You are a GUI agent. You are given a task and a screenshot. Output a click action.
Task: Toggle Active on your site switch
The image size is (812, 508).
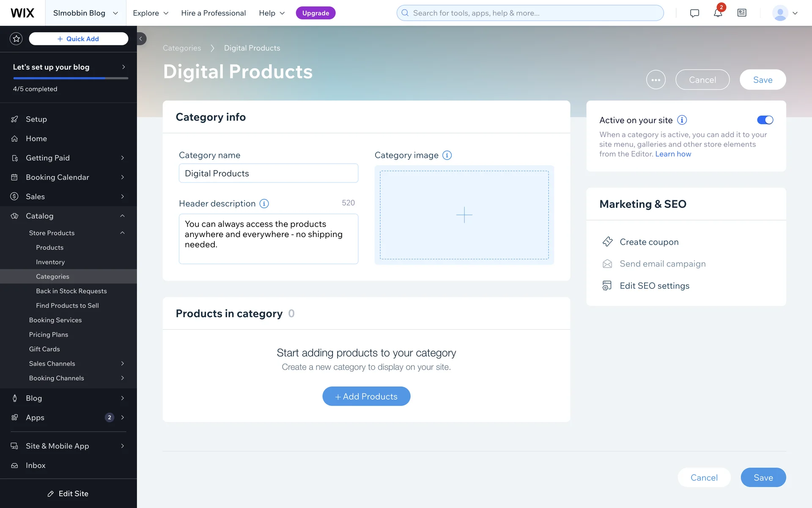pos(765,120)
